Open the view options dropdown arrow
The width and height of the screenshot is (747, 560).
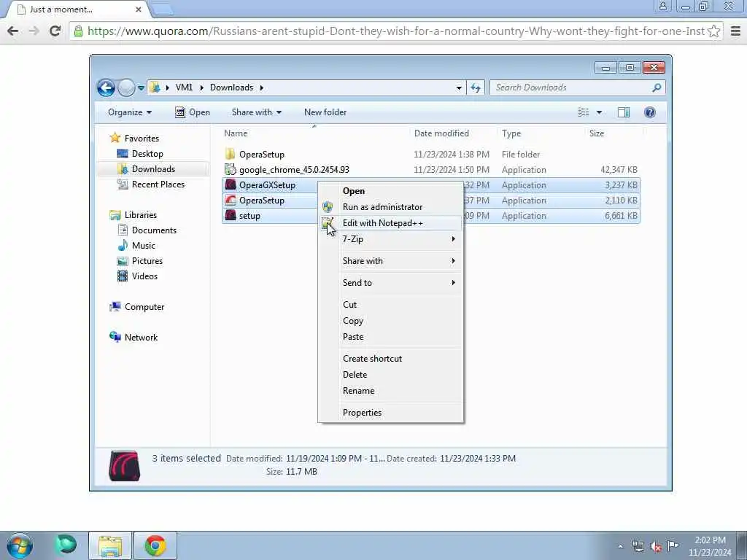click(x=600, y=112)
